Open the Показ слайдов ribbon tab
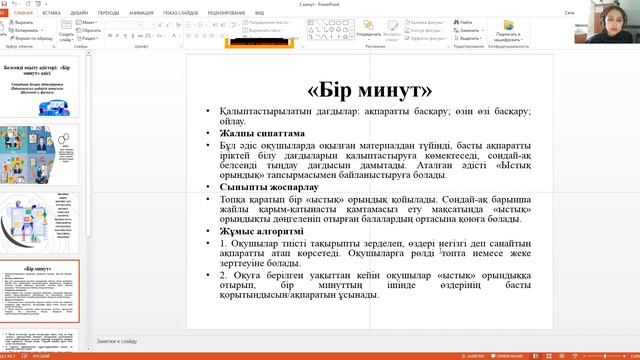Image resolution: width=640 pixels, height=360 pixels. tap(180, 13)
